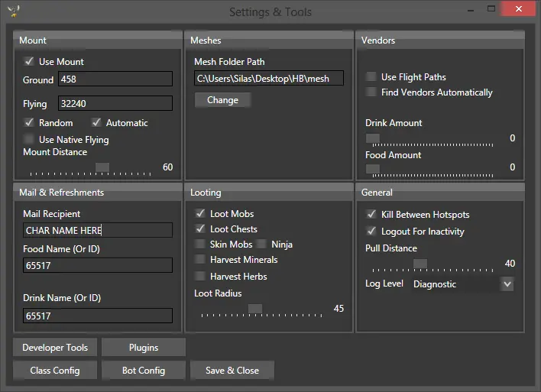Disable Loot Chests checkbox
Viewport: 541px width, 392px height.
pyautogui.click(x=201, y=229)
